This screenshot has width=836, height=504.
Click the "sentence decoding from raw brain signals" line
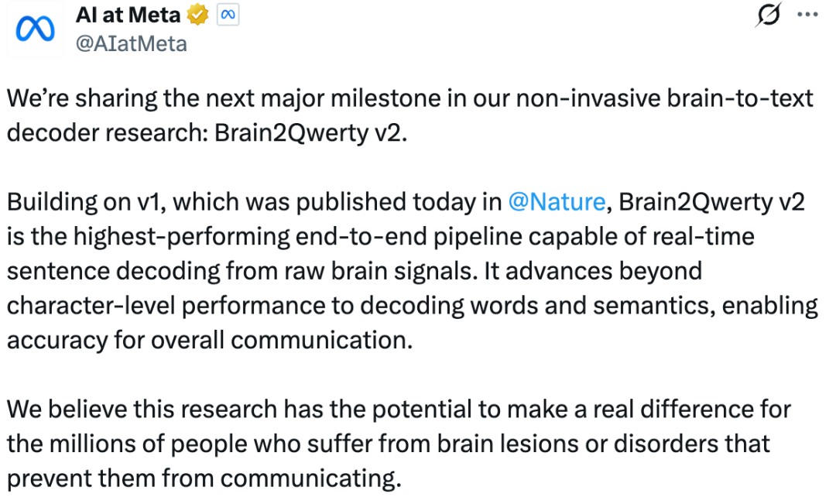354,272
